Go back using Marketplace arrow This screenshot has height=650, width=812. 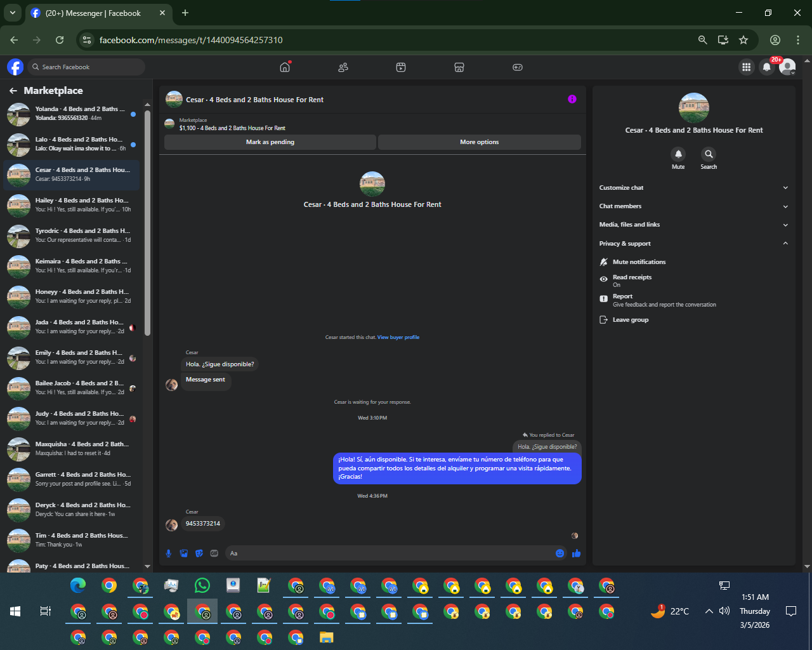coord(13,91)
